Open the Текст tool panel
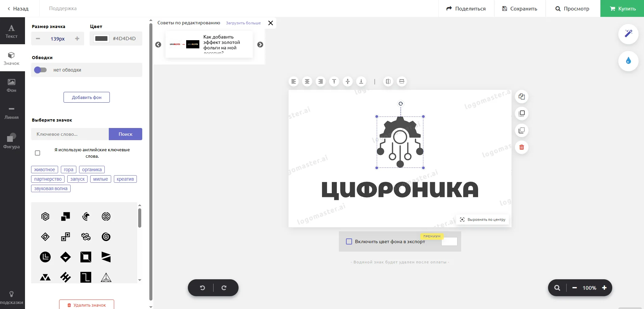Screen dimensions: 644x309 pos(11,31)
